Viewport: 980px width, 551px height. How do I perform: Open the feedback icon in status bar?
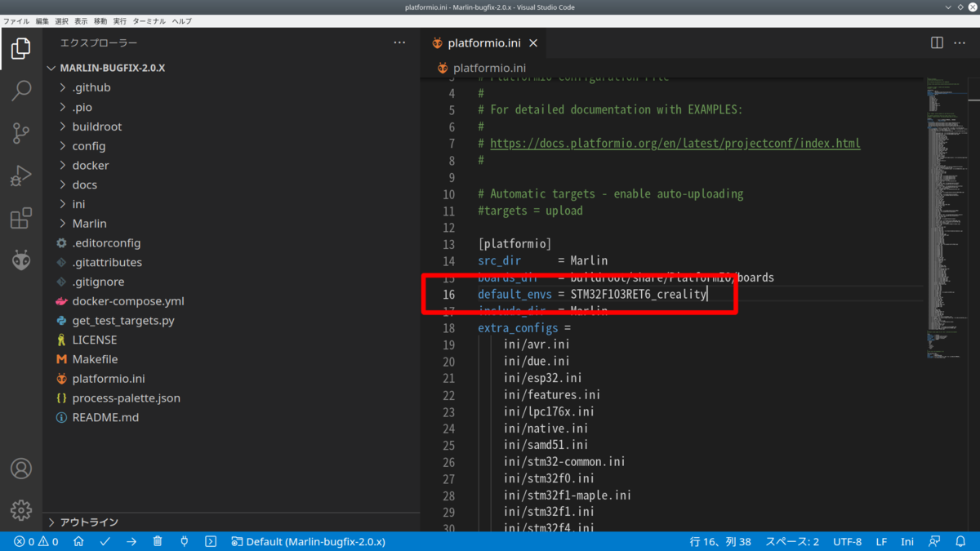coord(935,541)
